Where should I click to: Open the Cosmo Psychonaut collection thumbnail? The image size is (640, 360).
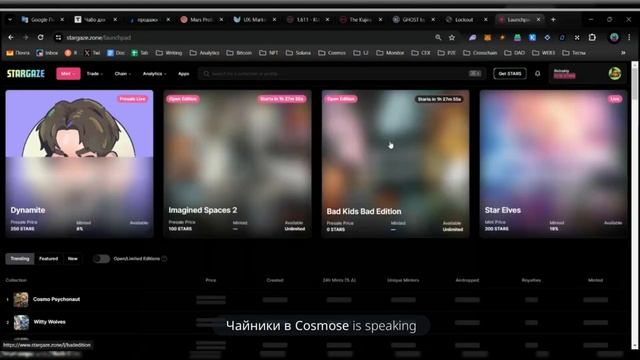click(x=21, y=300)
